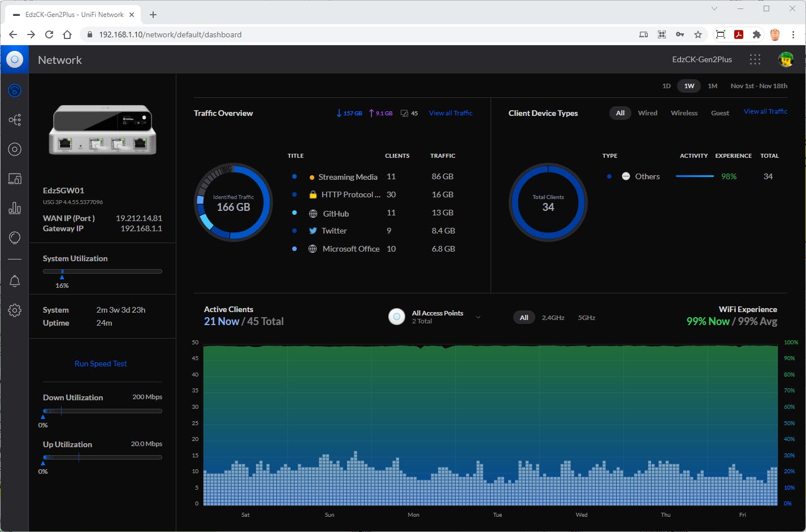Image resolution: width=806 pixels, height=532 pixels.
Task: Open the UniFi apps grid icon
Action: 755,59
